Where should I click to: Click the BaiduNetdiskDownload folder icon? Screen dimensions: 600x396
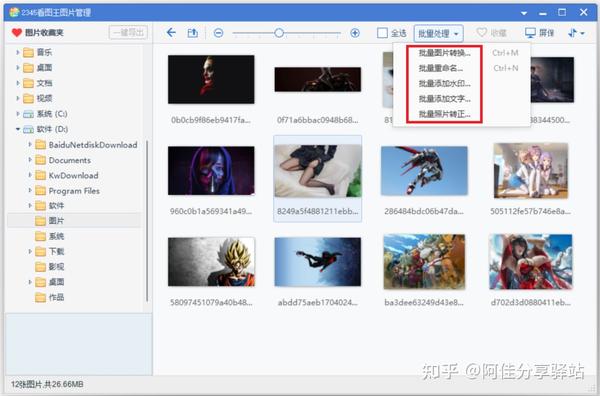pos(41,145)
